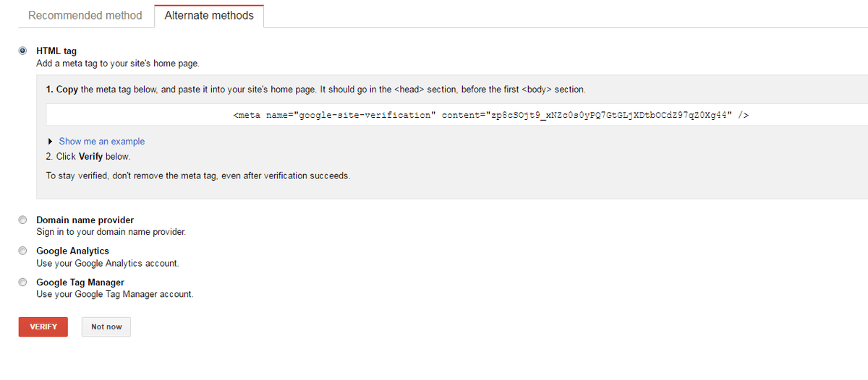The image size is (868, 380).
Task: Select the HTML tag radio button
Action: (x=23, y=51)
